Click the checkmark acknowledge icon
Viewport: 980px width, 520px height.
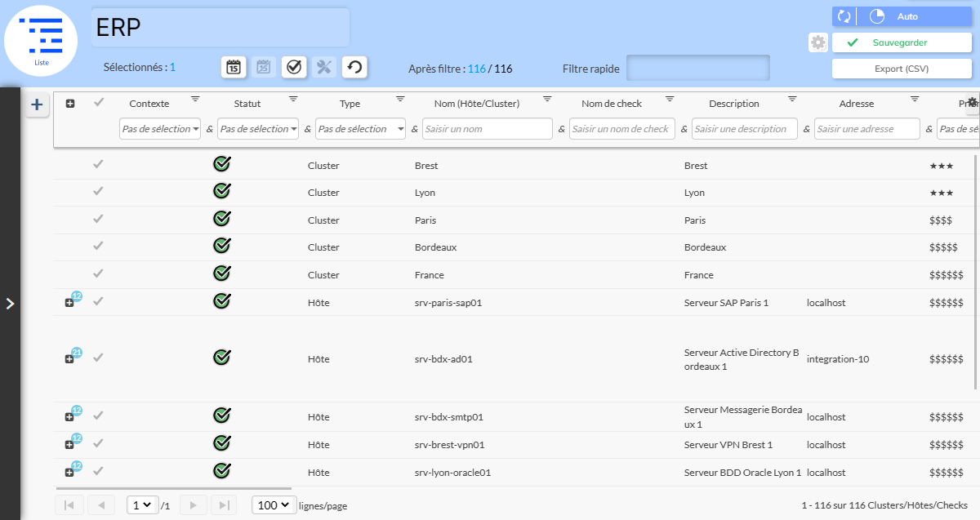[294, 67]
